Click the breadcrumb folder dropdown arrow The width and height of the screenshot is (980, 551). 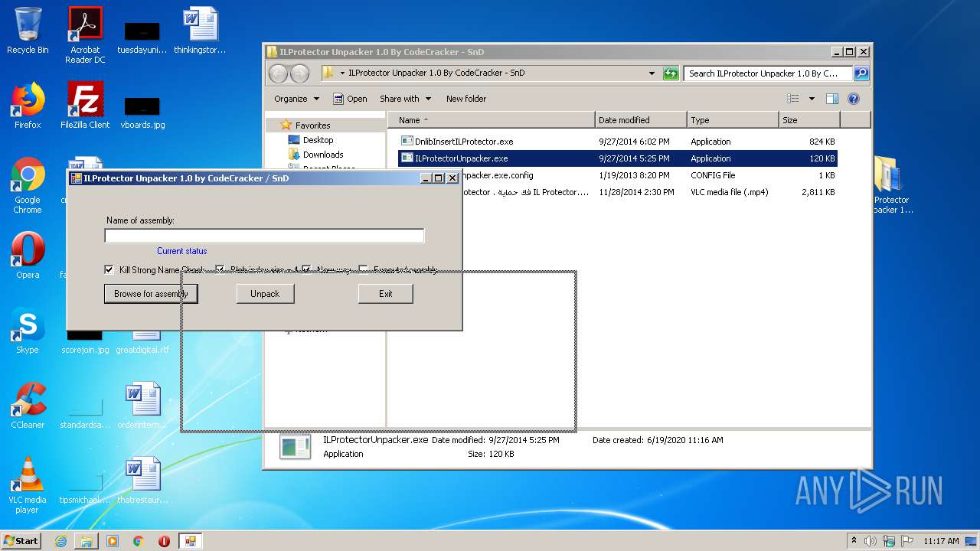click(342, 73)
